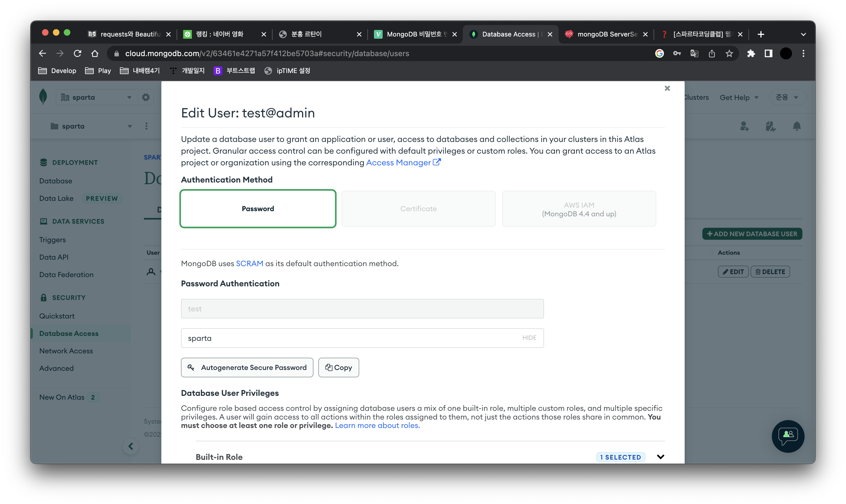Open the chat support bubble icon
The width and height of the screenshot is (846, 504).
pyautogui.click(x=788, y=436)
